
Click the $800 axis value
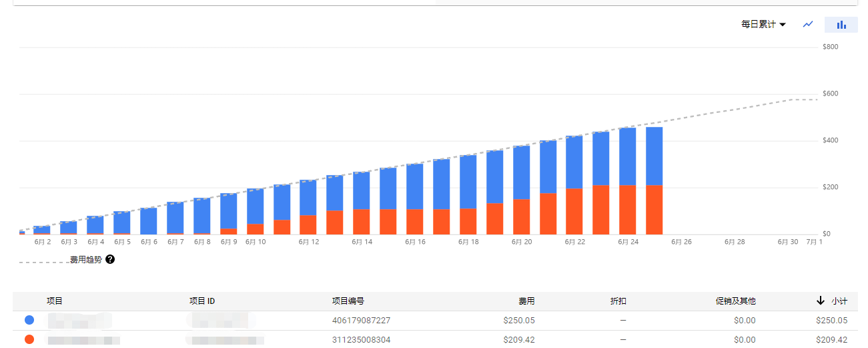(x=831, y=47)
